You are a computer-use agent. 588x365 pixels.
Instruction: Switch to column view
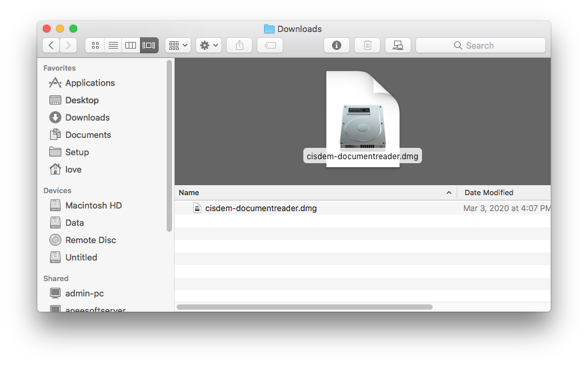[x=131, y=45]
